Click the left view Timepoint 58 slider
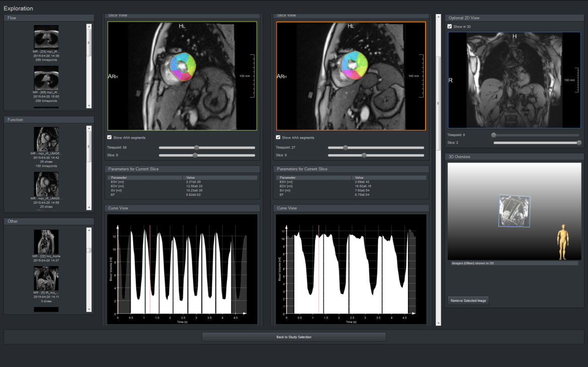 tap(197, 148)
